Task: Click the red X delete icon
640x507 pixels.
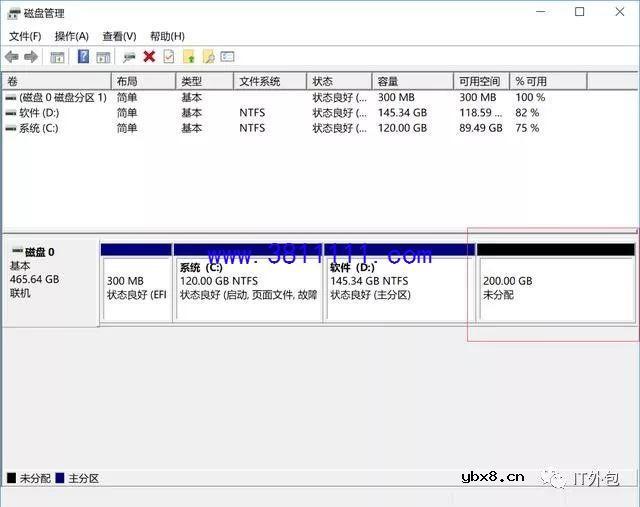Action: click(149, 57)
